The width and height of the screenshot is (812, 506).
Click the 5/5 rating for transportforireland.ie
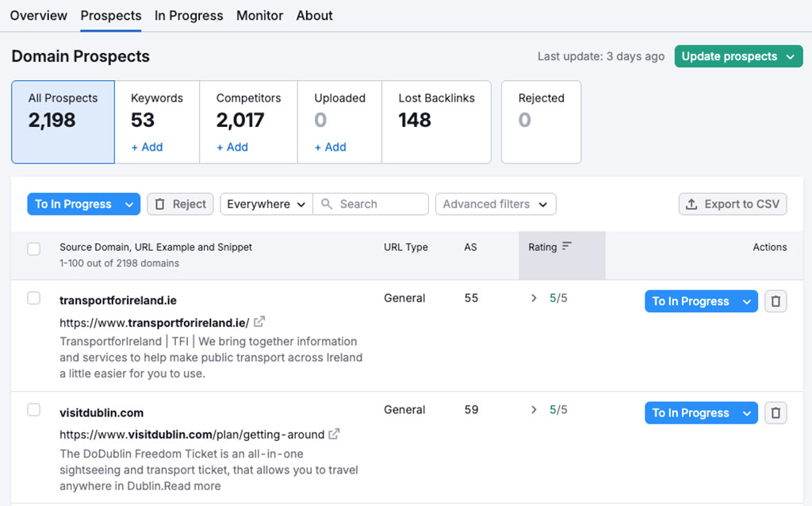558,298
